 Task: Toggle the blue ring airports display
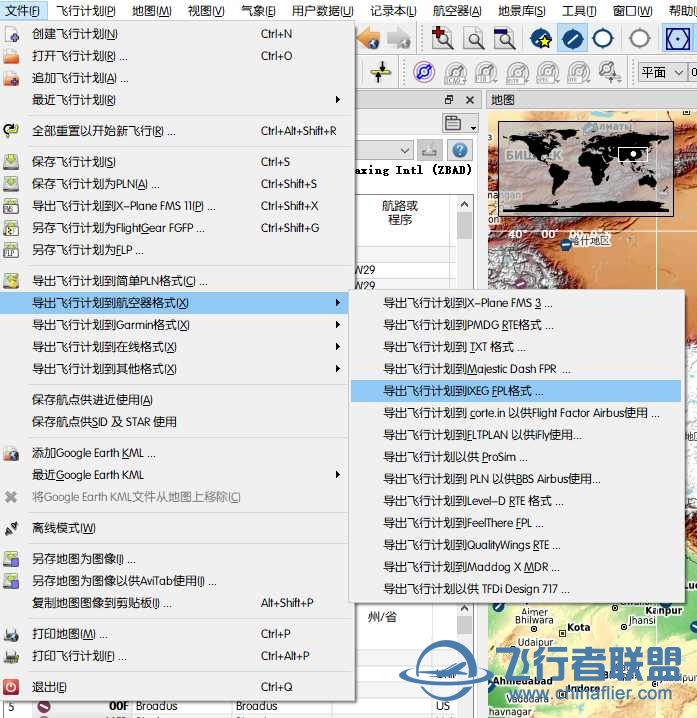coord(603,38)
